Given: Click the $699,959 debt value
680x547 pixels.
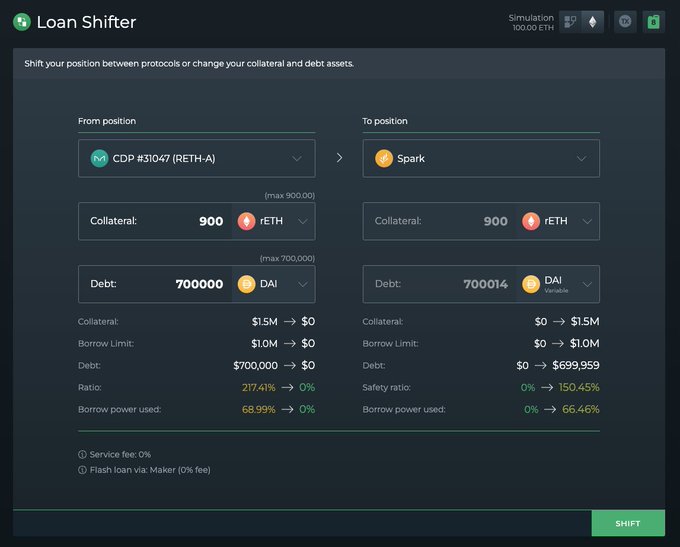Looking at the screenshot, I should tap(576, 365).
